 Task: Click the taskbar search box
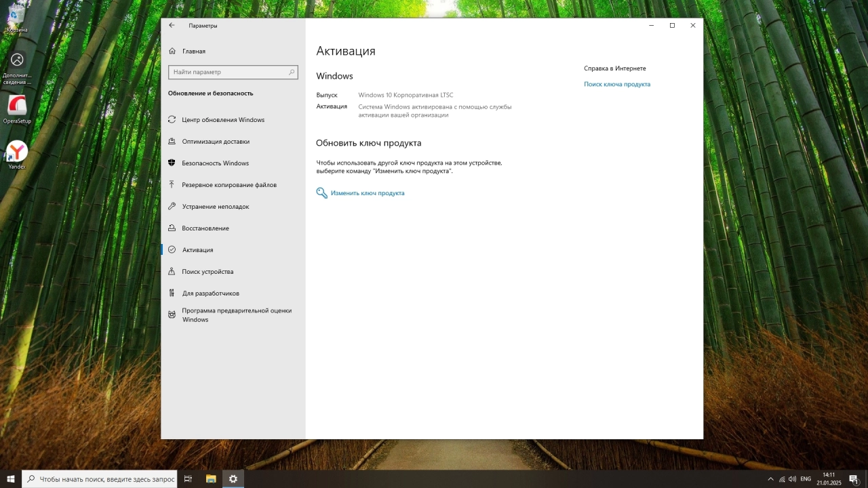pos(100,479)
